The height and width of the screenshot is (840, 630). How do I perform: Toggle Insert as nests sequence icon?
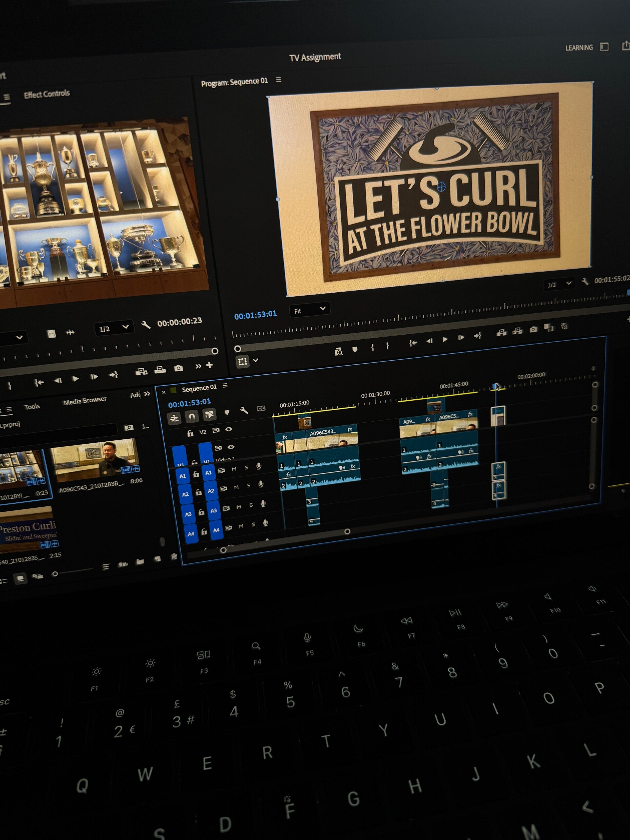tap(174, 418)
